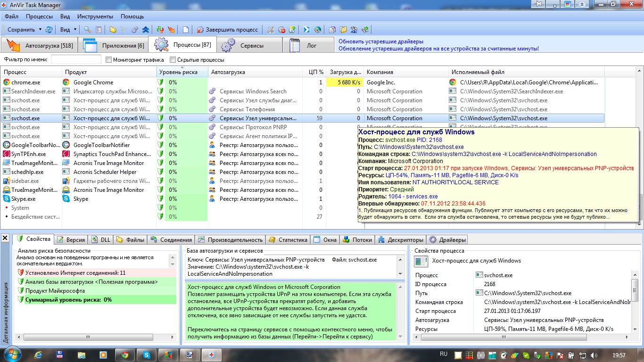Click the ABC check icon in toolbar
The image size is (644, 362).
355,30
